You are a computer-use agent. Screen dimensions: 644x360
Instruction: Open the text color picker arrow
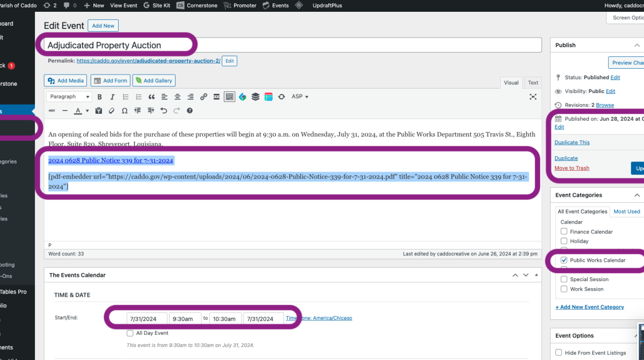87,111
